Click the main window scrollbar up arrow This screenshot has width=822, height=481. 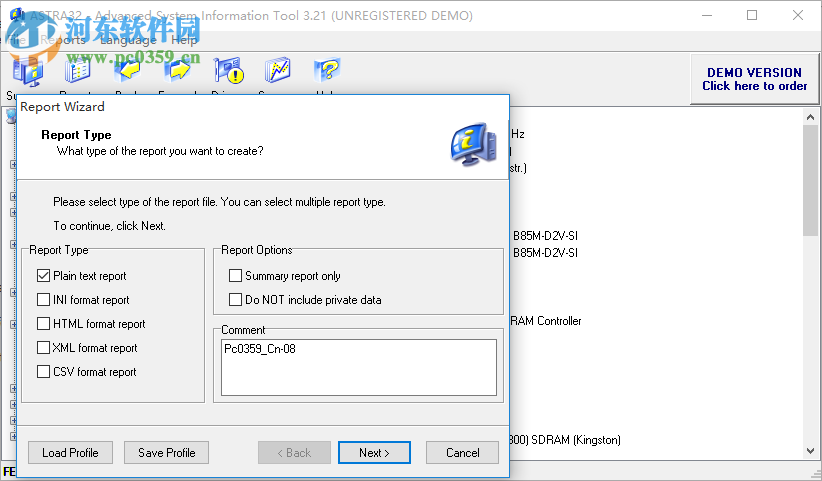click(x=810, y=117)
